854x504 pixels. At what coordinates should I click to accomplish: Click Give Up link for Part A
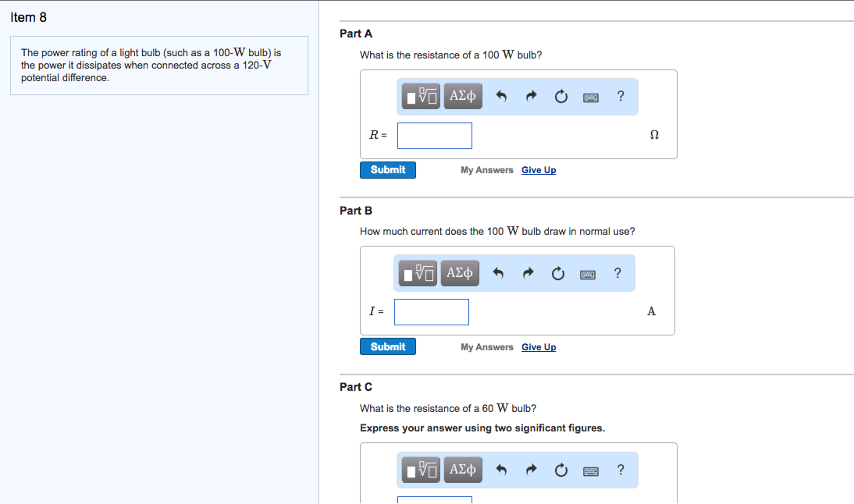coord(538,170)
